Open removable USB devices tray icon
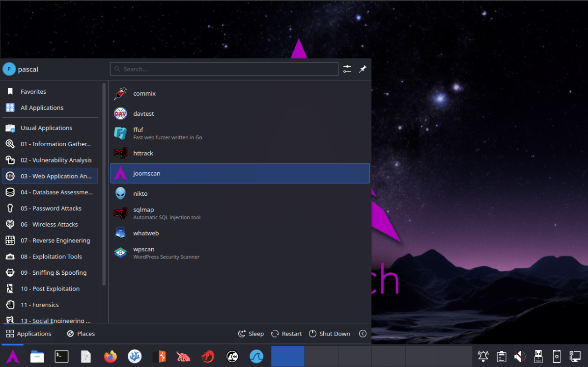 [x=538, y=357]
